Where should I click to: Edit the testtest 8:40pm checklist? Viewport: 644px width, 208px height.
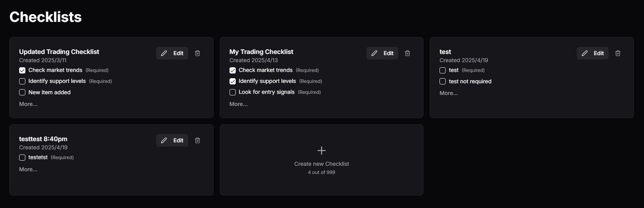(172, 140)
